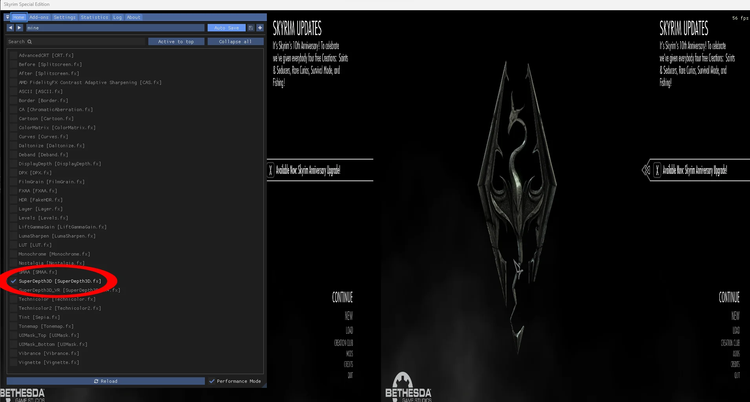Enable the LUT [LUT.fx] effect

click(x=13, y=245)
